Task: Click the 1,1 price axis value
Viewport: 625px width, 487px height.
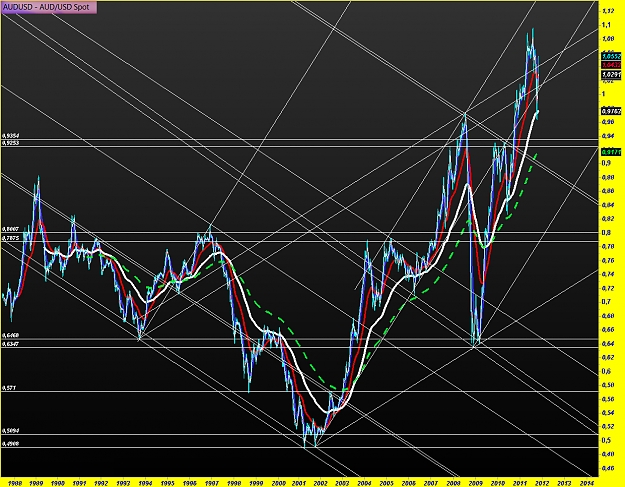Action: 606,25
